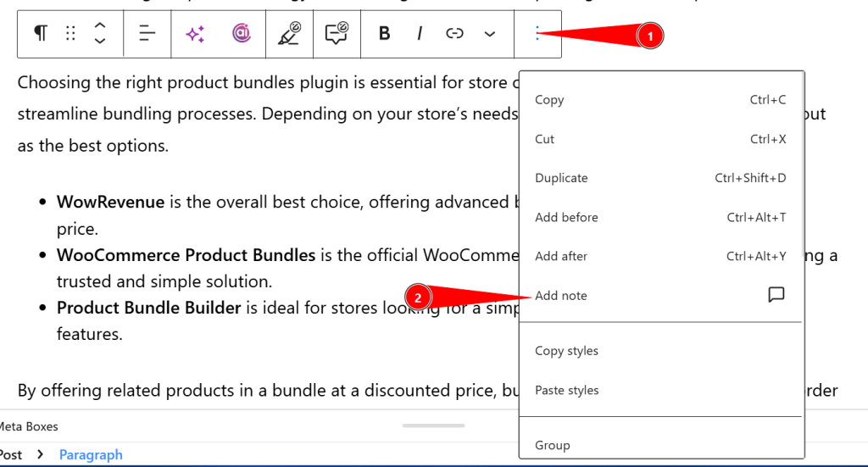The image size is (868, 467).
Task: Choose Add before menu item
Action: 660,218
